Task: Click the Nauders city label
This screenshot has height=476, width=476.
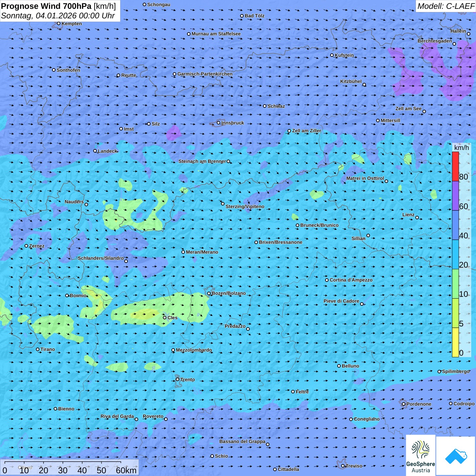Action: tap(74, 202)
